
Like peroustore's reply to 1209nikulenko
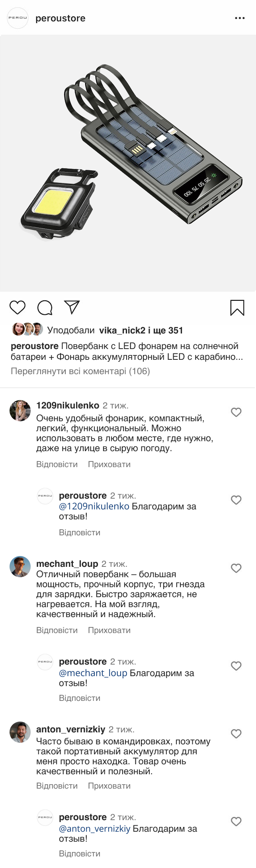click(x=236, y=500)
